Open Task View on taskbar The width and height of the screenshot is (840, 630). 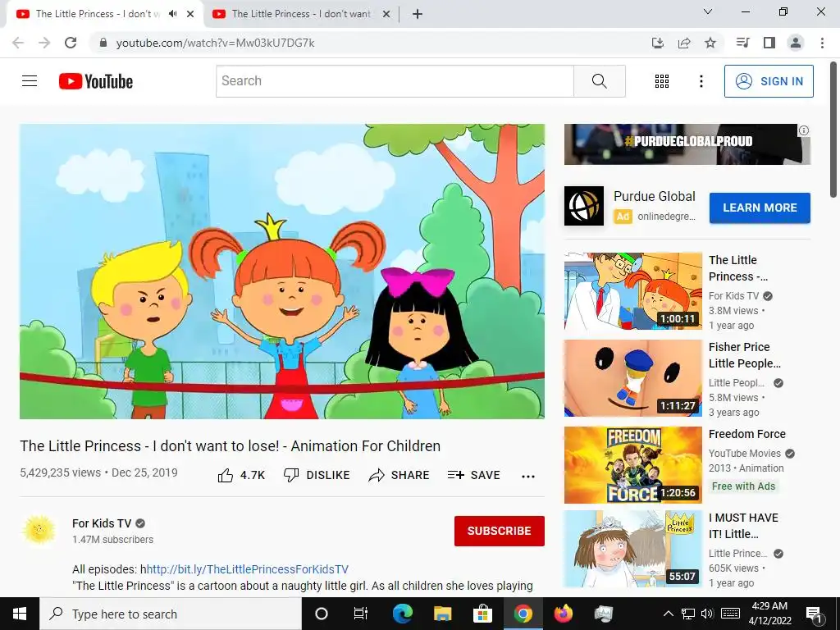coord(361,614)
